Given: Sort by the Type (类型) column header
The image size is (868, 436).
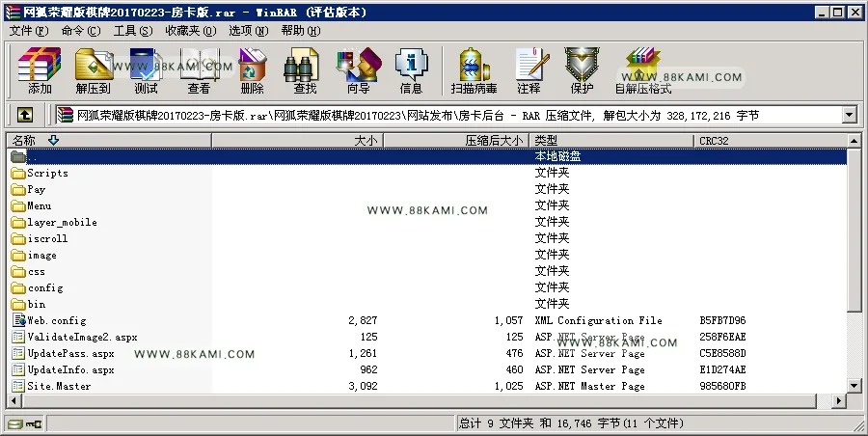Looking at the screenshot, I should tap(611, 141).
